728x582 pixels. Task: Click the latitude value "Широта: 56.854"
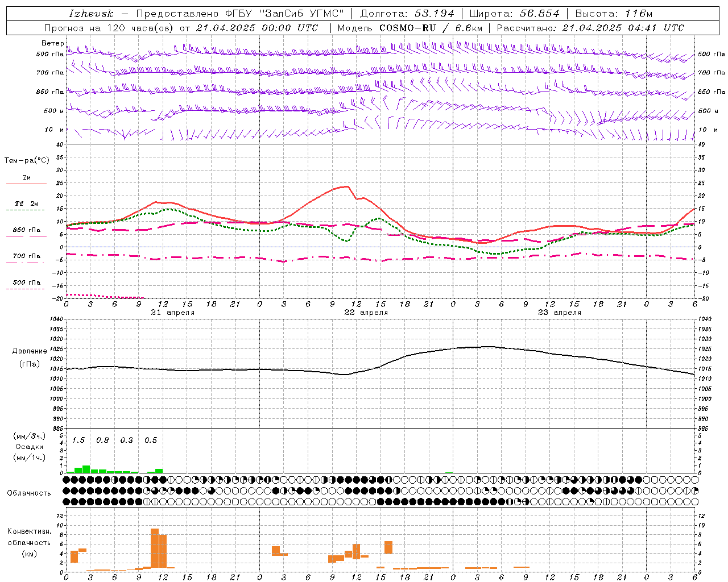514,14
